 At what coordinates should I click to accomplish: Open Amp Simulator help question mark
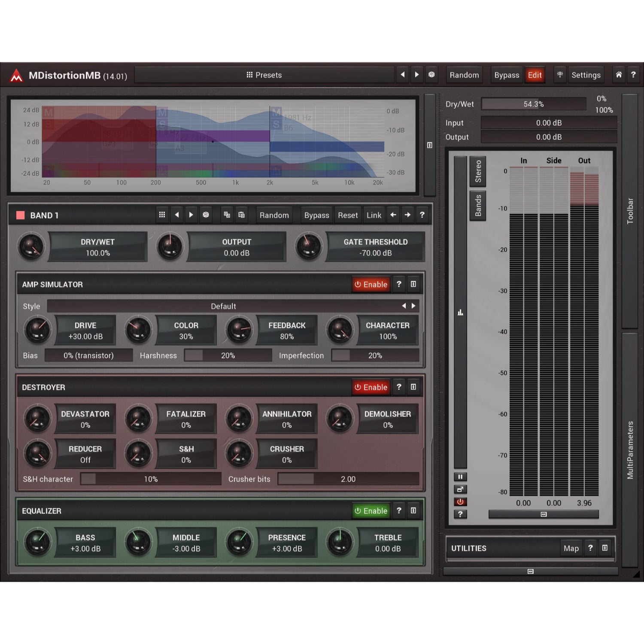[x=399, y=284]
